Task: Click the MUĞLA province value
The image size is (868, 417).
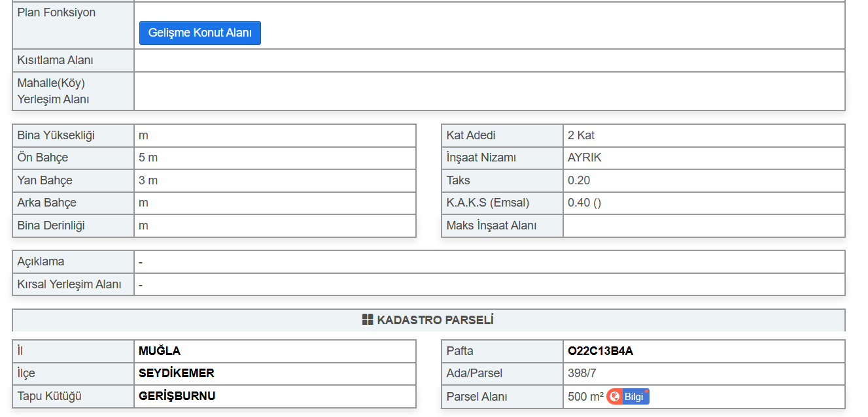Action: point(160,351)
